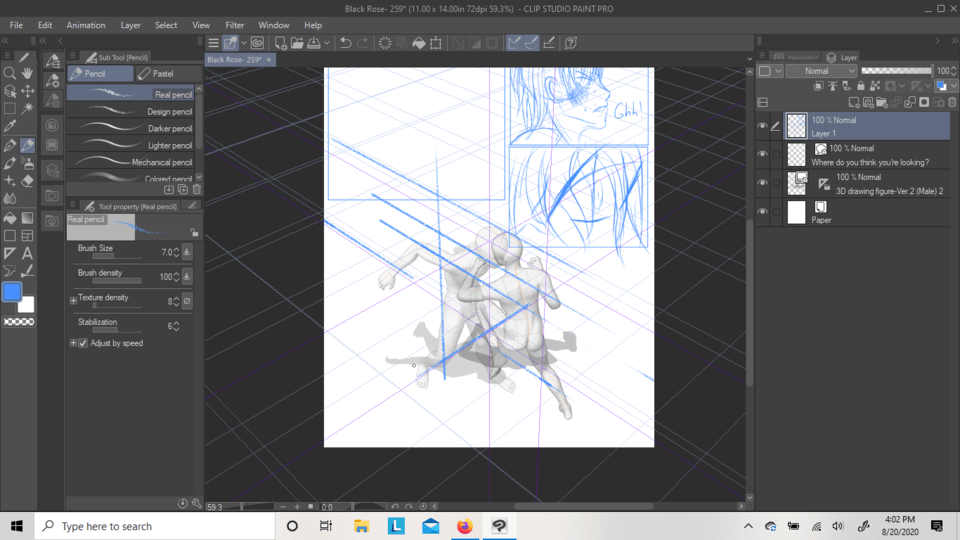Open the Filter menu

coord(234,25)
